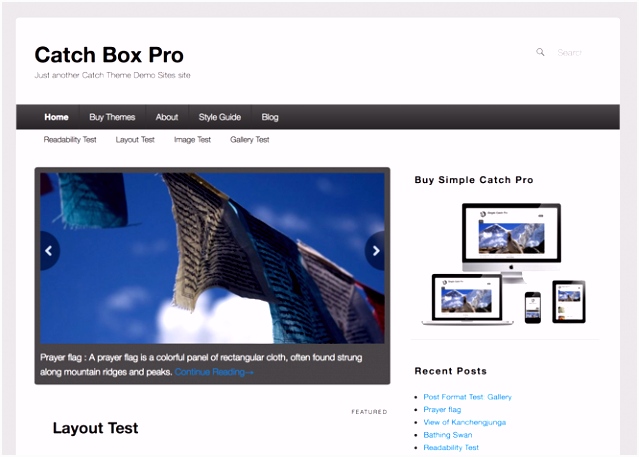Show the previous slide with left arrow
The image size is (639, 457).
pos(49,251)
